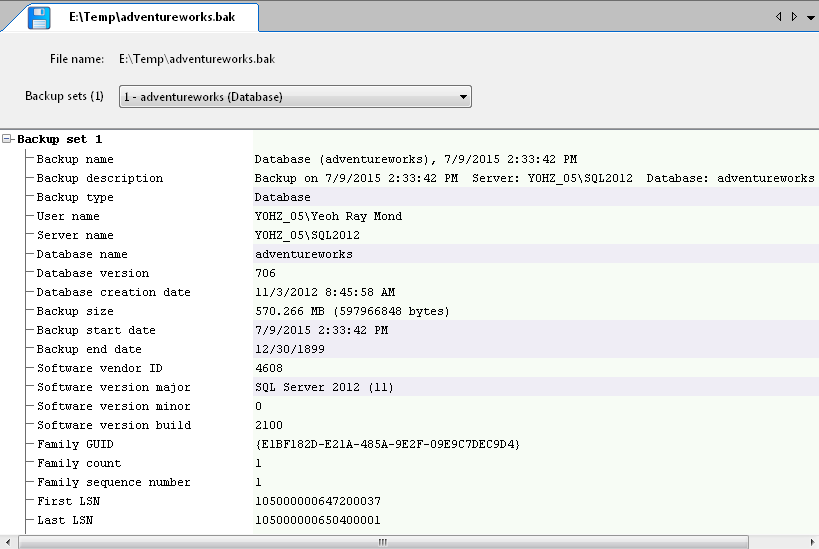Screen dimensions: 819x549
Task: Click the value '12/30/1899'
Action: click(289, 349)
